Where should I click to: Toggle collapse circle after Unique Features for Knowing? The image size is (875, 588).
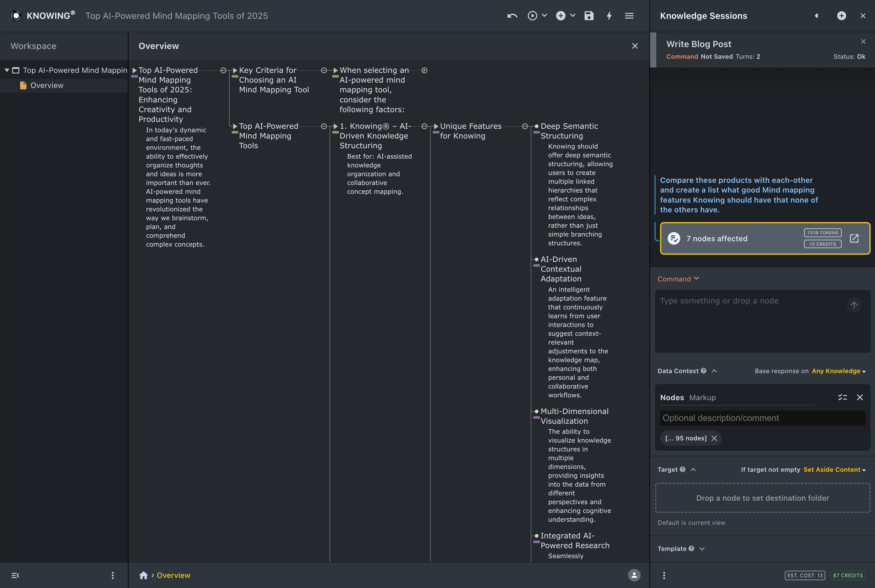pyautogui.click(x=525, y=126)
